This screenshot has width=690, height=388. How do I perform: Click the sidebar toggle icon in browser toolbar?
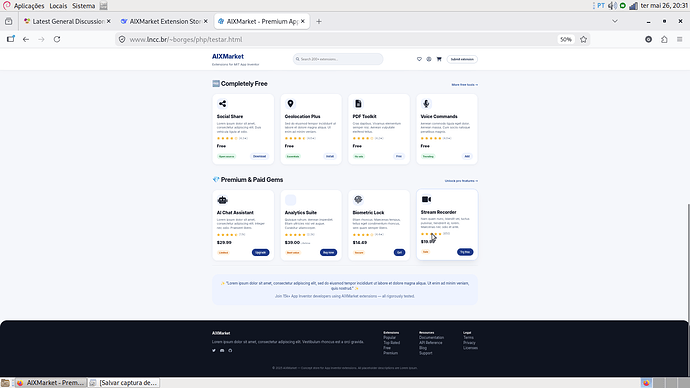pos(11,39)
